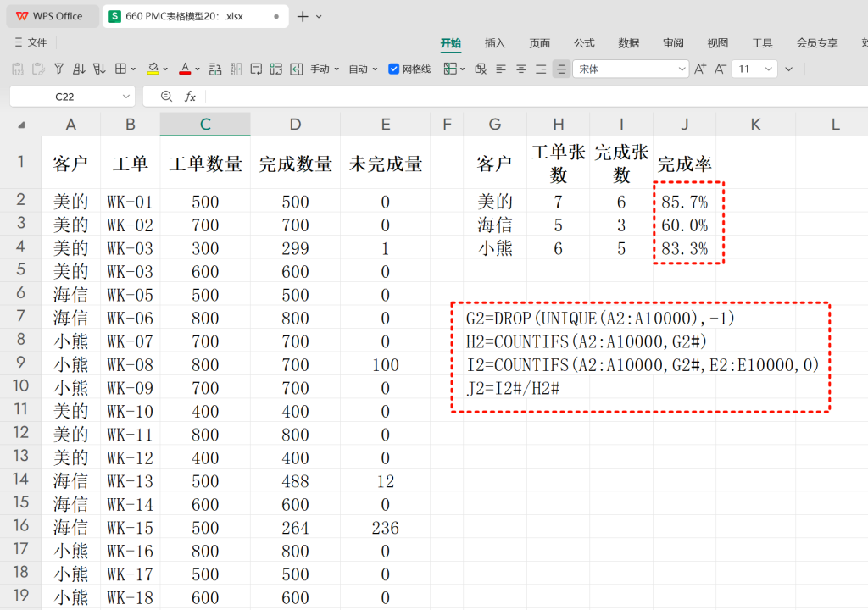The image size is (868, 610).
Task: Click the green table convert icon
Action: (x=276, y=69)
